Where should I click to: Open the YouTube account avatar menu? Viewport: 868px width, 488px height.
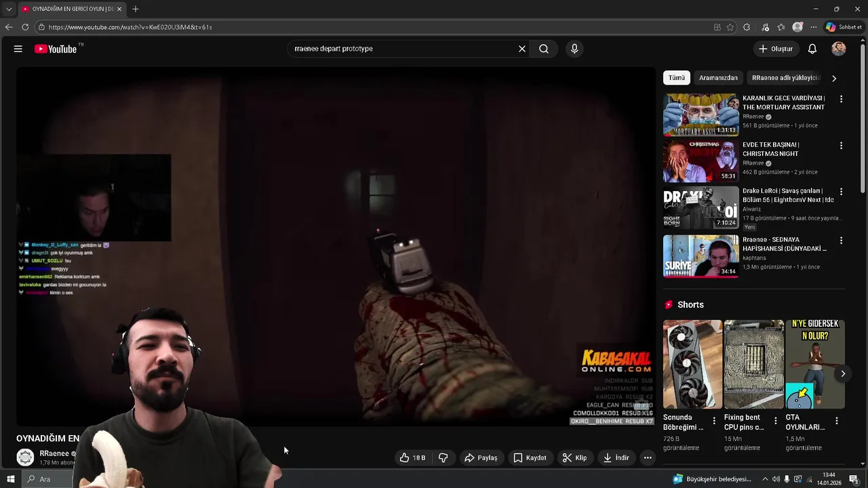(x=839, y=49)
